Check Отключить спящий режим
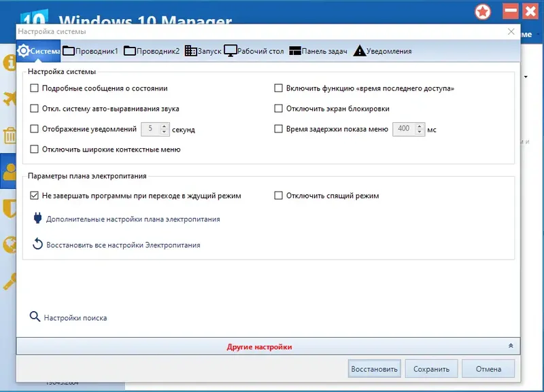This screenshot has width=544, height=392. 278,196
